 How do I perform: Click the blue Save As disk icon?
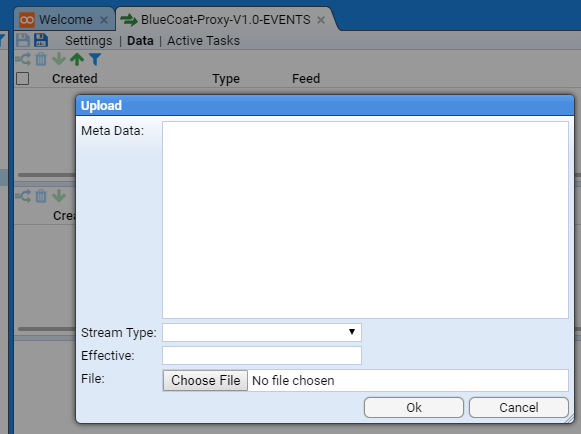pyautogui.click(x=41, y=40)
